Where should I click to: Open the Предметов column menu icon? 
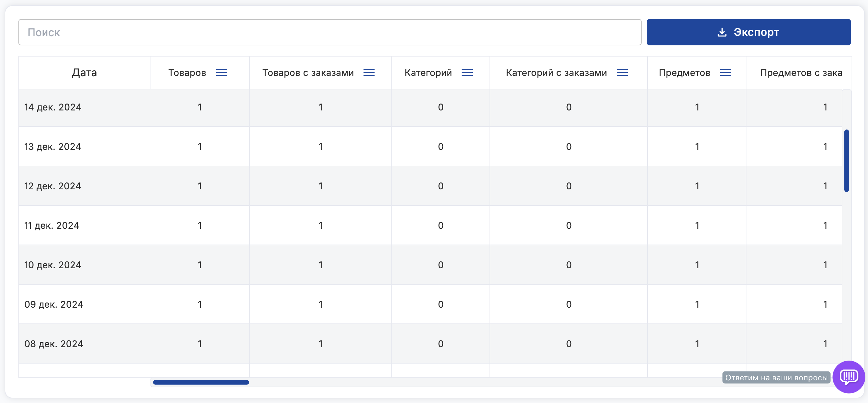click(725, 73)
